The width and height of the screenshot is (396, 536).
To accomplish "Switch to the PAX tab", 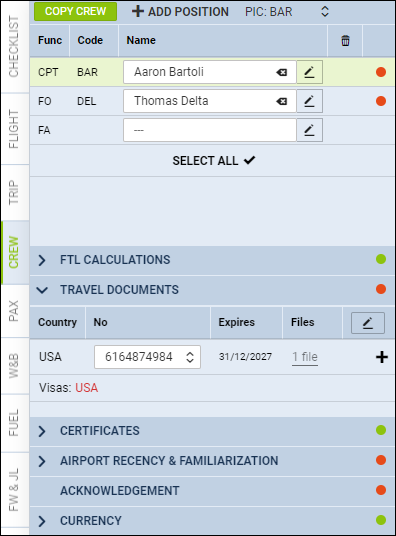I will click(x=14, y=311).
